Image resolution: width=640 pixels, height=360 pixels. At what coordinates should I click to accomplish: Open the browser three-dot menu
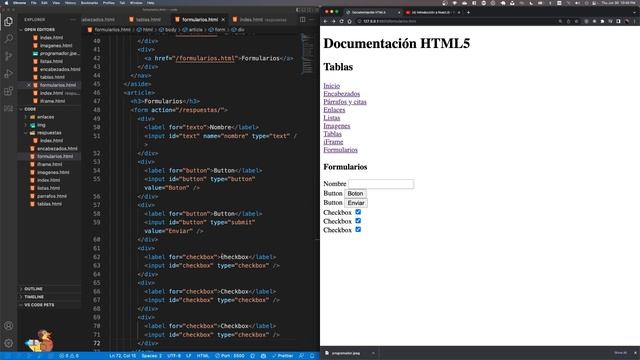[x=635, y=21]
